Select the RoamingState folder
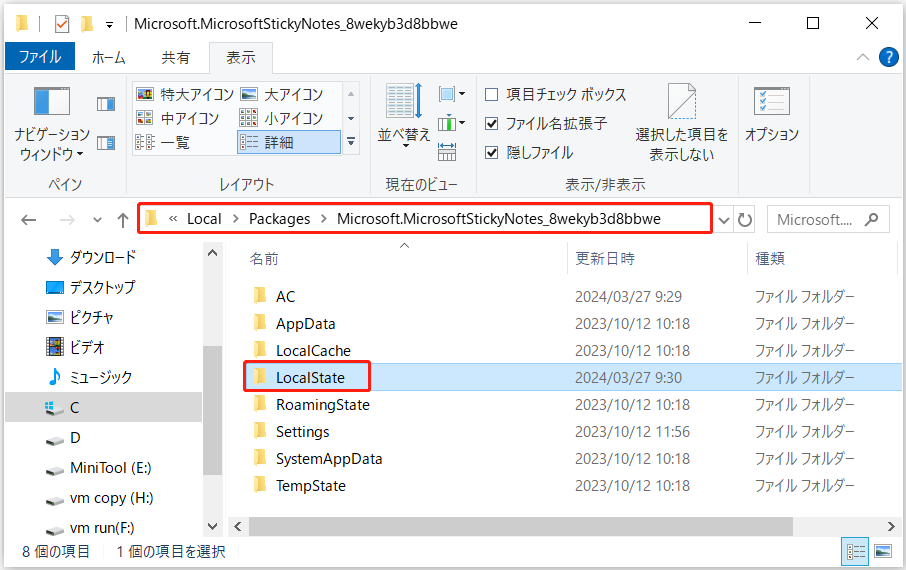The height and width of the screenshot is (570, 906). click(x=322, y=405)
